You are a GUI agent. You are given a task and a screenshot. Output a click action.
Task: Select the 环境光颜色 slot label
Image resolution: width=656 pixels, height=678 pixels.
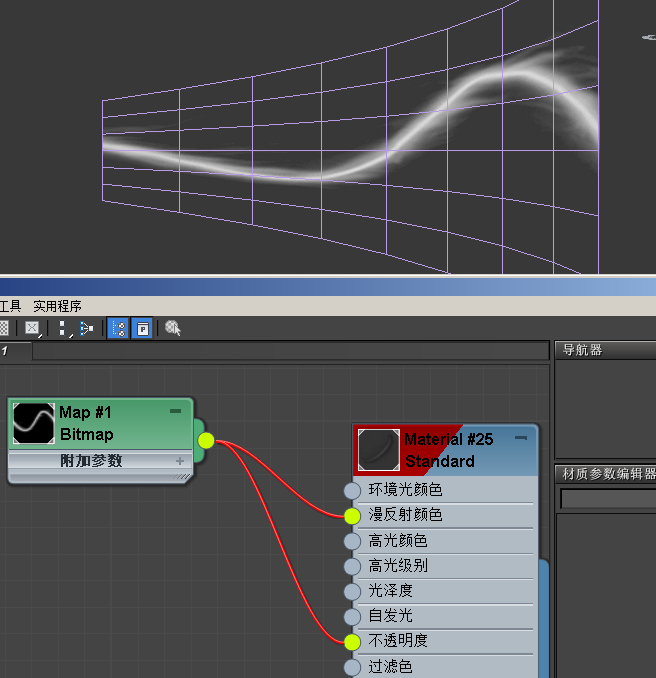point(405,489)
